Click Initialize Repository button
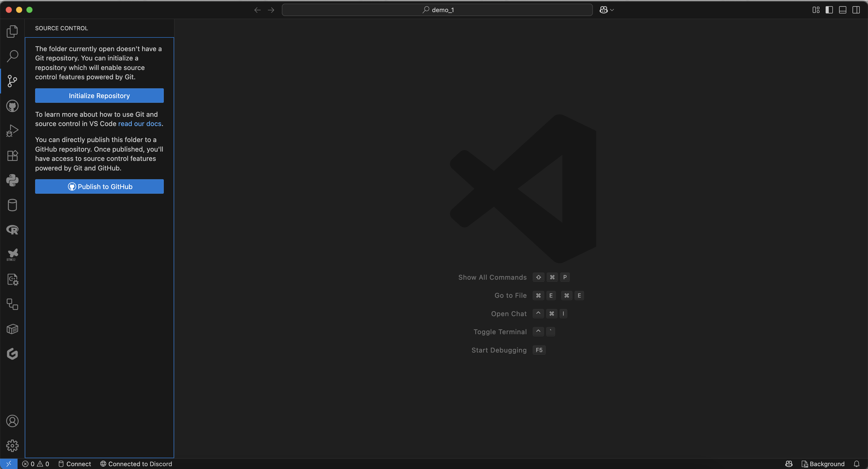This screenshot has width=868, height=469. pyautogui.click(x=99, y=95)
